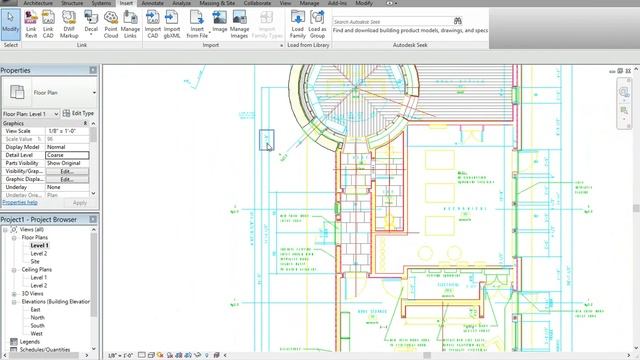Viewport: 640px width, 360px height.
Task: Click Load Family icon
Action: 298,18
